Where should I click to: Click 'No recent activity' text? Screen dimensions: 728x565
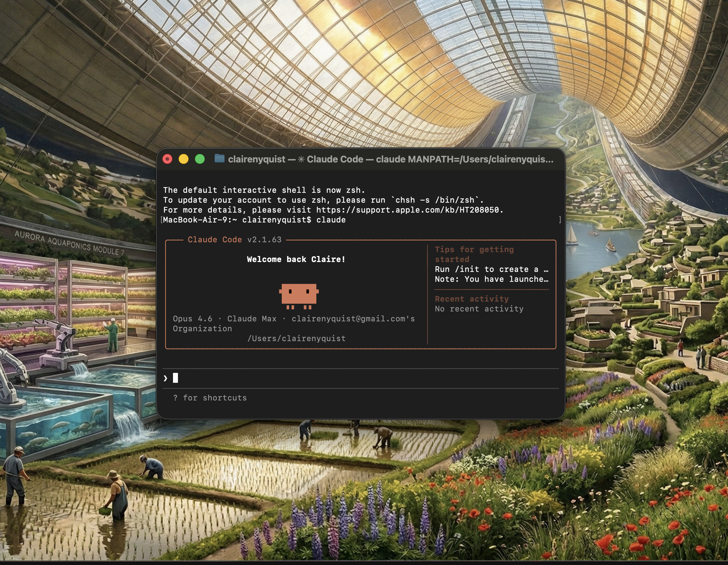(x=479, y=309)
